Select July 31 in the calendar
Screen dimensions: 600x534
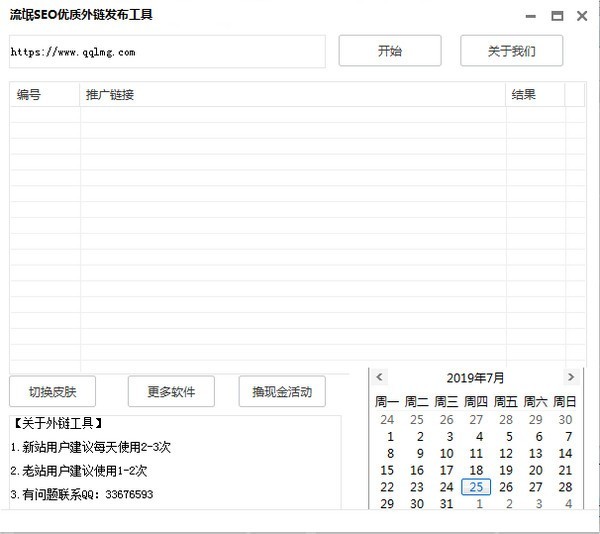pos(446,503)
